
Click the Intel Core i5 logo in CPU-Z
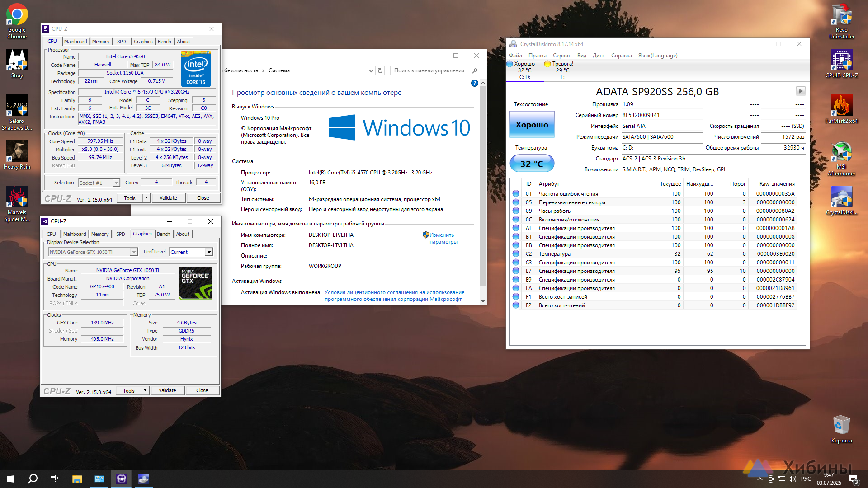196,69
